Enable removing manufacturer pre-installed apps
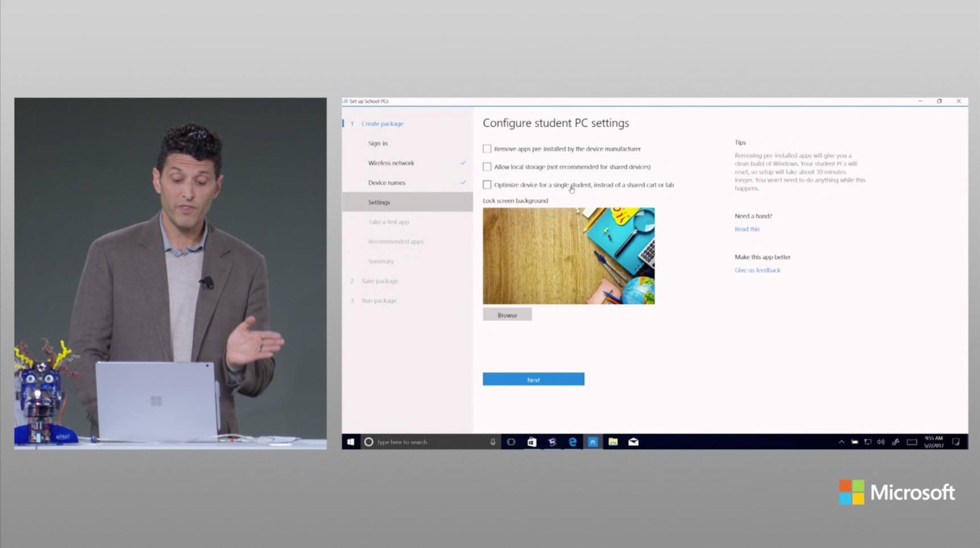Image resolution: width=980 pixels, height=548 pixels. [487, 149]
